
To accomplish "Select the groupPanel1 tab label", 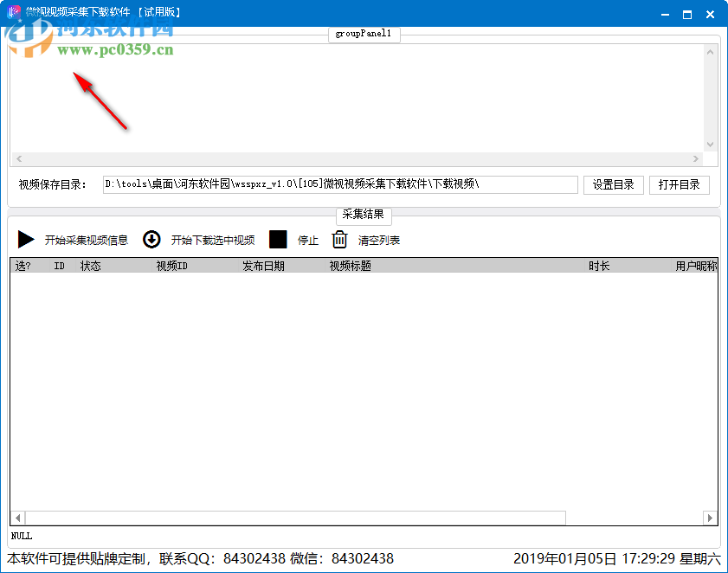I will coord(363,35).
